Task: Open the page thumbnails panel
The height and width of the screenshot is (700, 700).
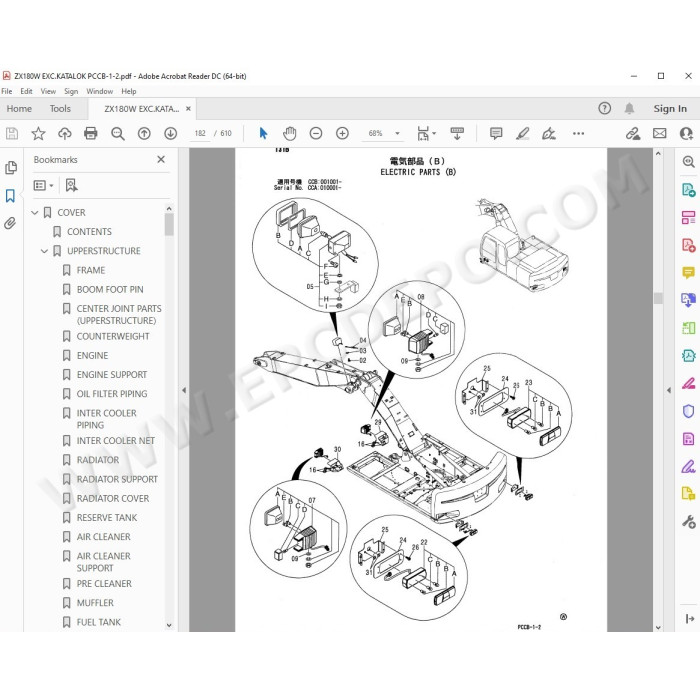Action: tap(11, 168)
